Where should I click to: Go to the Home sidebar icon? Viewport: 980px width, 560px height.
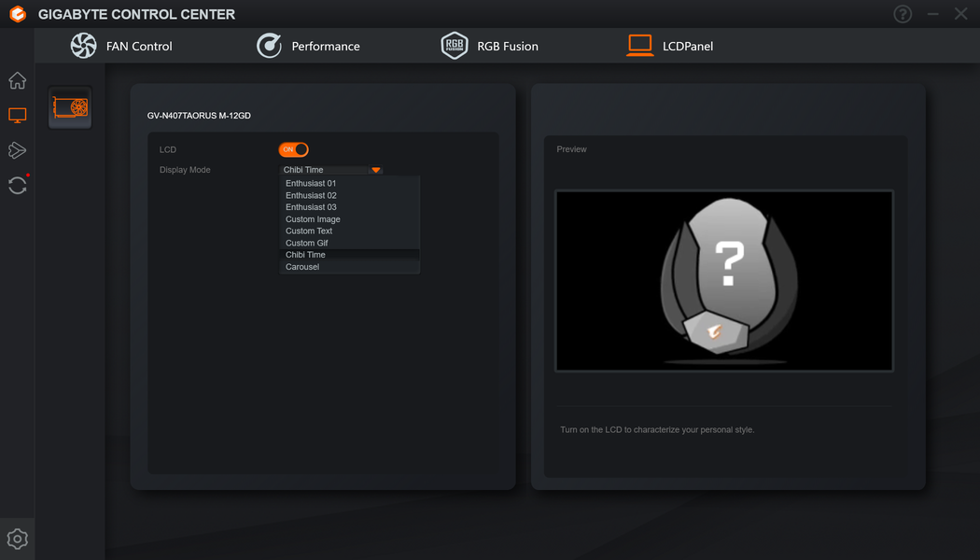[18, 80]
